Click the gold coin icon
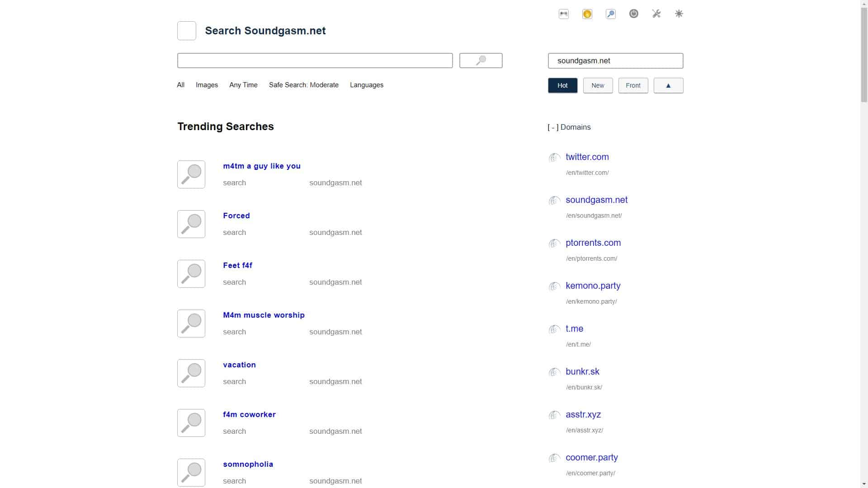Screen dimensions: 868x488 click(x=587, y=14)
